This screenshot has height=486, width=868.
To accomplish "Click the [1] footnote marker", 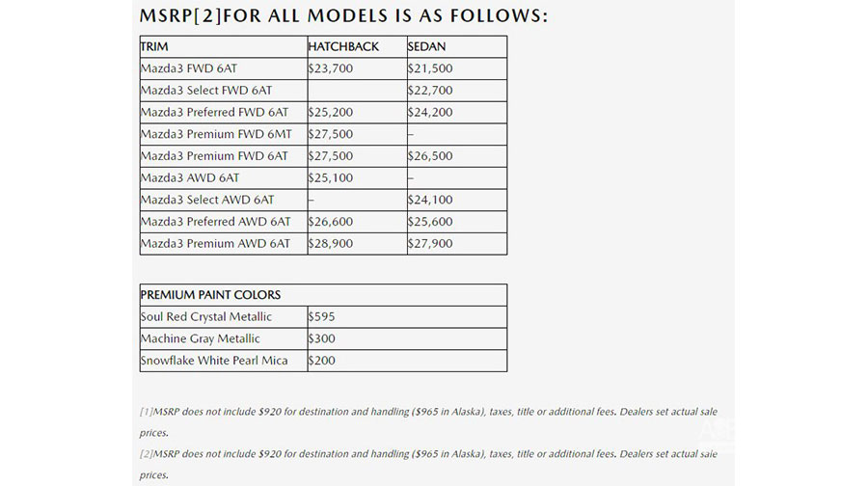I will [147, 412].
